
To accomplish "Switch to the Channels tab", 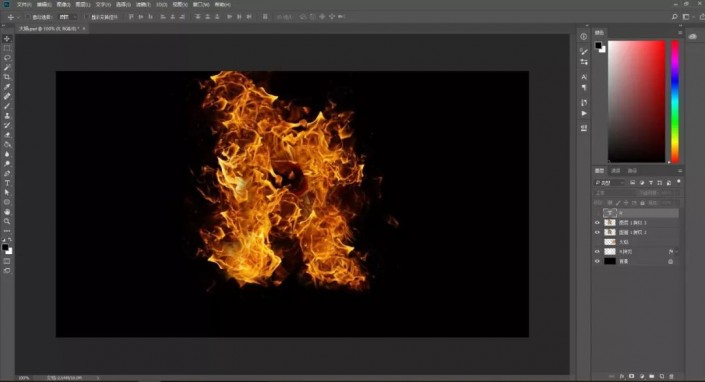I will pos(616,171).
